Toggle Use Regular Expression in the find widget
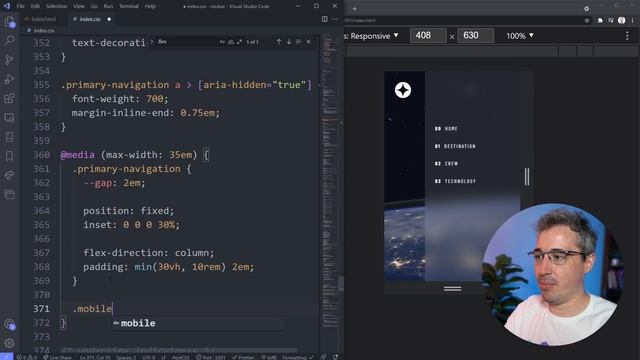This screenshot has height=360, width=640. coord(239,42)
